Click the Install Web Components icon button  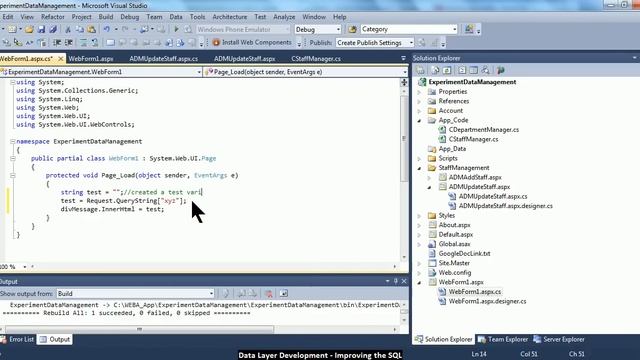[216, 42]
